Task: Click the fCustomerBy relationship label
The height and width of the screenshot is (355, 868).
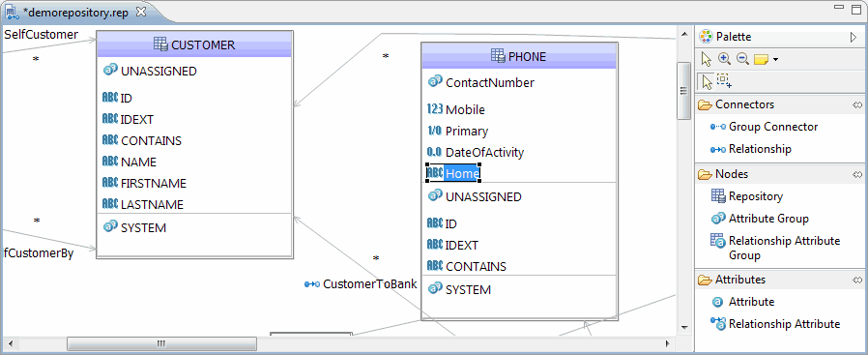Action: [x=39, y=253]
